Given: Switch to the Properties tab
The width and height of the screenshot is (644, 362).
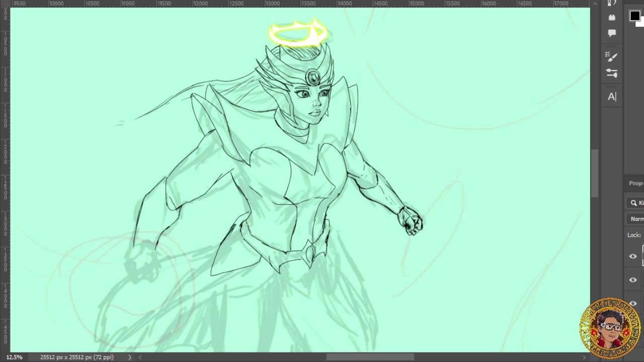Looking at the screenshot, I should 636,183.
